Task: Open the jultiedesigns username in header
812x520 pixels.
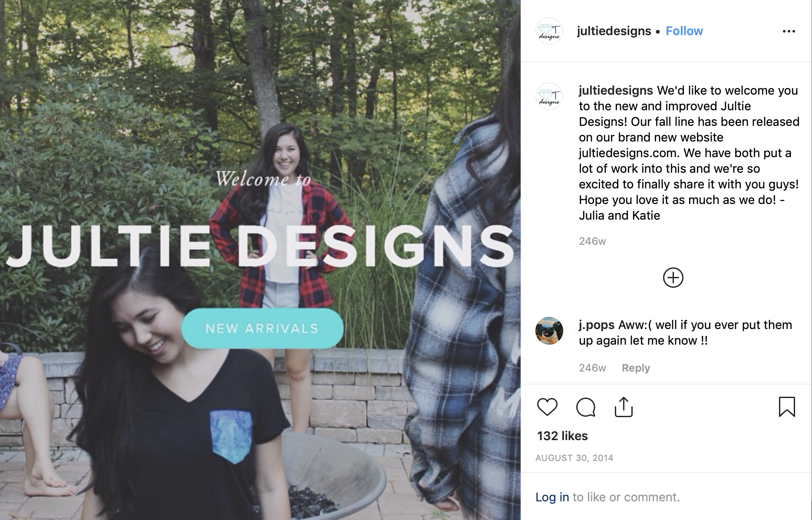Action: pyautogui.click(x=614, y=31)
